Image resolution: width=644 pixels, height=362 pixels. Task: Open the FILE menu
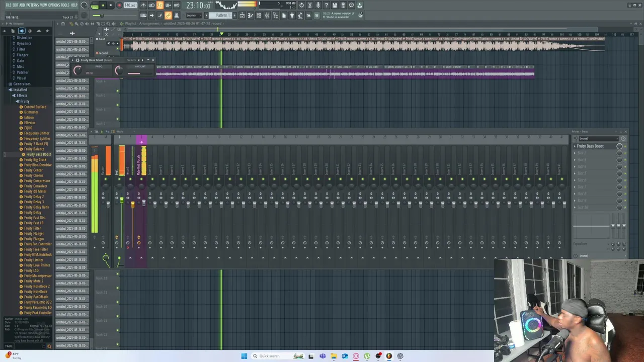(x=9, y=5)
